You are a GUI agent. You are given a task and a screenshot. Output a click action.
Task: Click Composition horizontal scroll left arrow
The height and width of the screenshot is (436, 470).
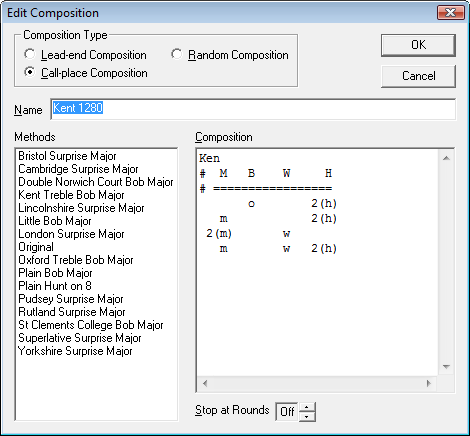[205, 383]
